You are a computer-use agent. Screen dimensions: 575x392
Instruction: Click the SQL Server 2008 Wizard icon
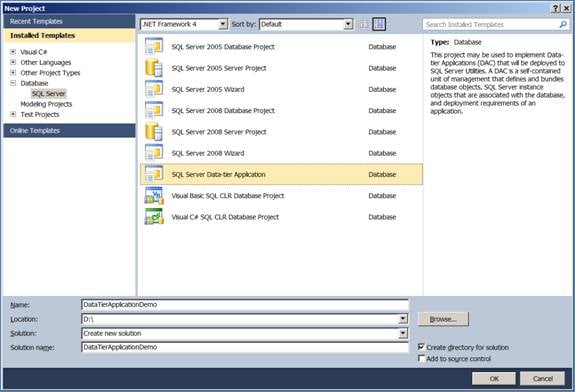click(154, 153)
